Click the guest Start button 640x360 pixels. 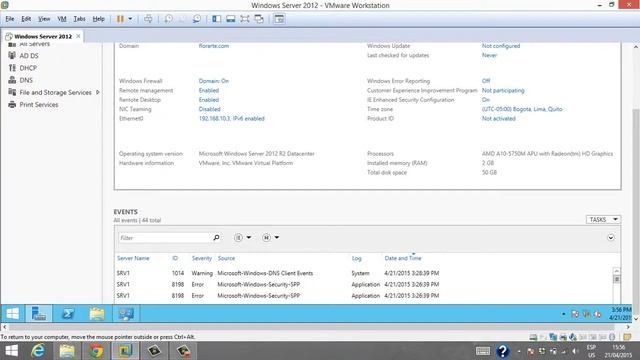[x=13, y=314]
